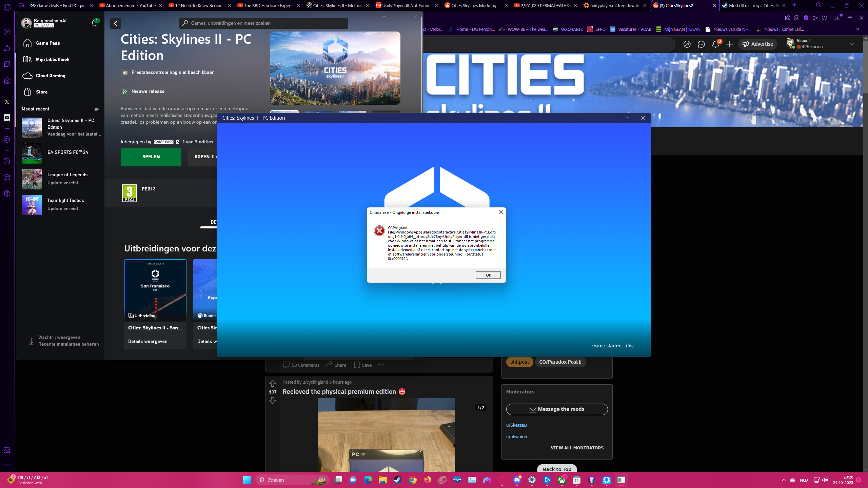This screenshot has width=868, height=488.
Task: Click OK in the Cities2.exe error dialog
Action: [488, 275]
